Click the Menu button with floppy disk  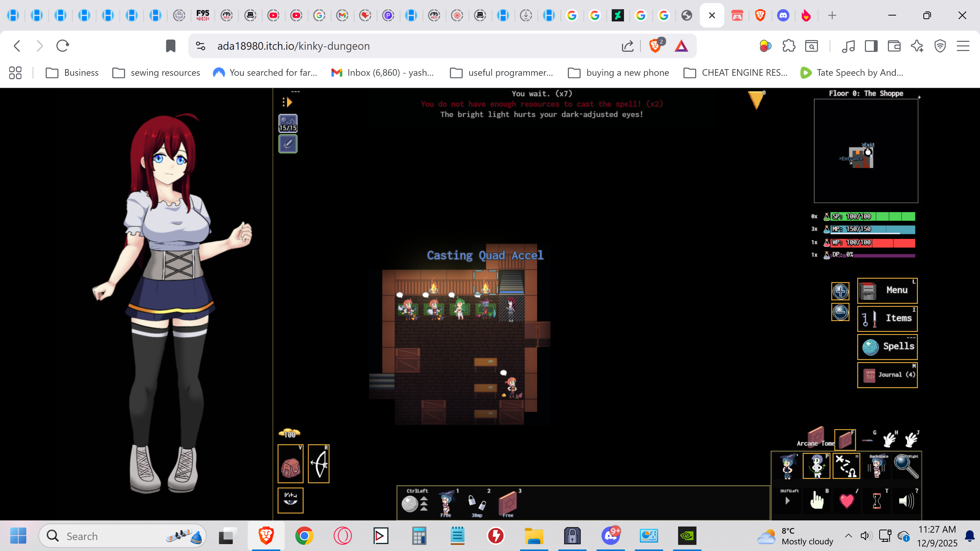[887, 291]
